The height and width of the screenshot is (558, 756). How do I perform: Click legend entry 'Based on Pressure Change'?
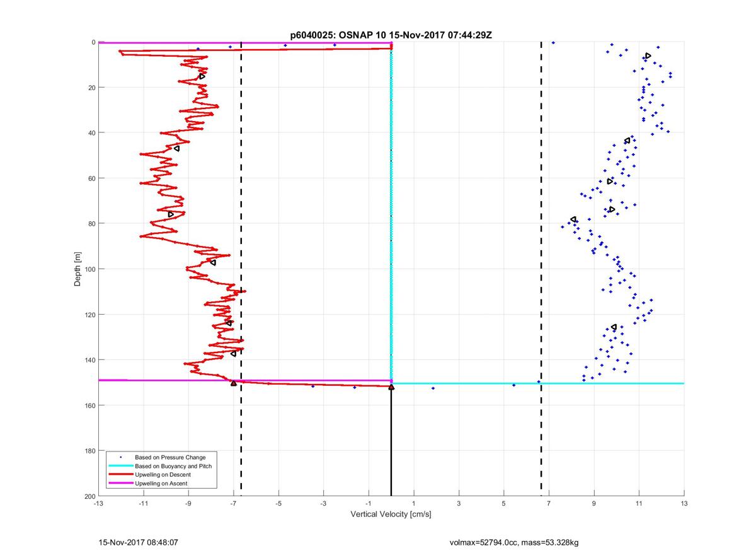pos(170,457)
